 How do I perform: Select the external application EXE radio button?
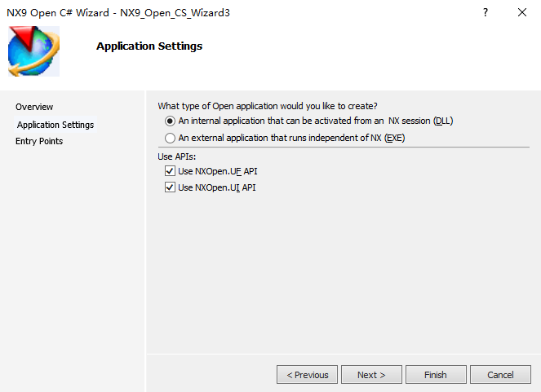tap(170, 139)
